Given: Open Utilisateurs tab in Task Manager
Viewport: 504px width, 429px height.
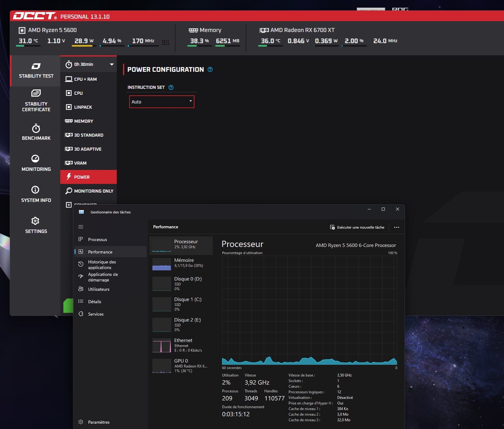Looking at the screenshot, I should pyautogui.click(x=110, y=289).
